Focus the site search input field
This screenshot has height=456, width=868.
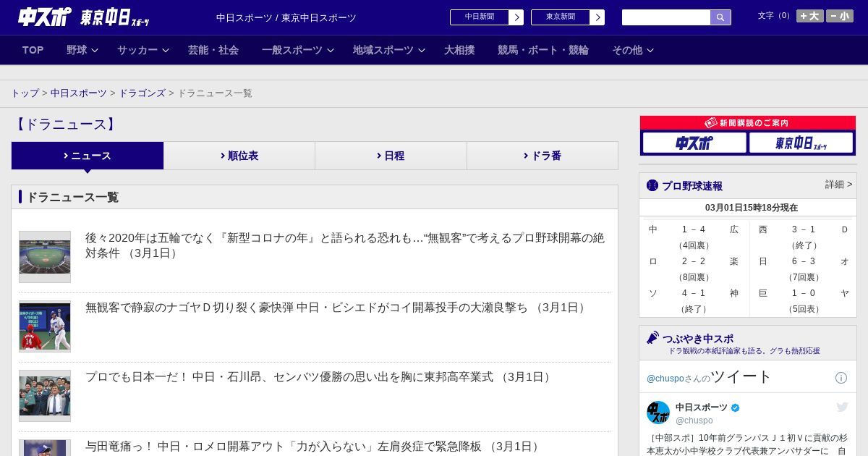click(x=666, y=17)
